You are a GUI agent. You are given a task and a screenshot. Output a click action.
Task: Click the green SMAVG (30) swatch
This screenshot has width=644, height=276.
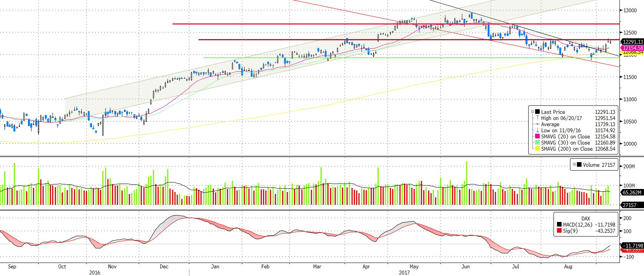[537, 143]
